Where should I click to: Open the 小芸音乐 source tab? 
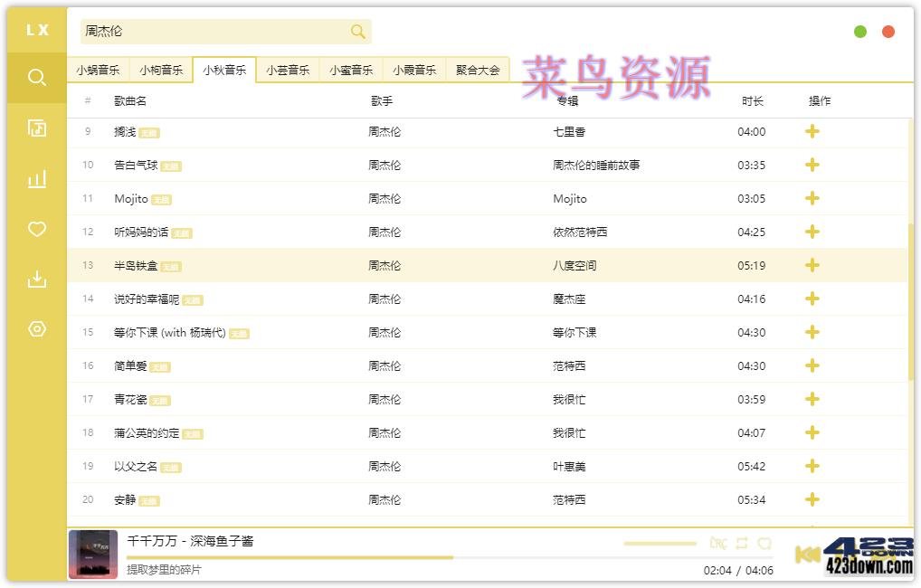[x=287, y=69]
